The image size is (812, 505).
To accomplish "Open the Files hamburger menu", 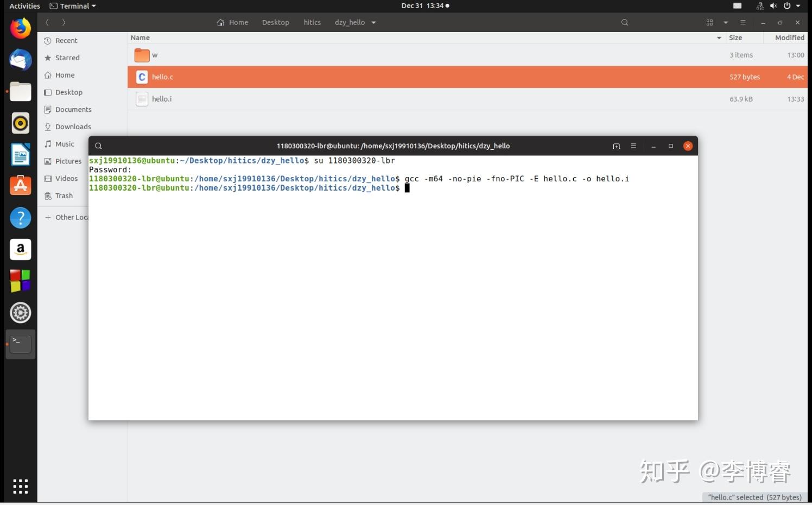I will (743, 22).
